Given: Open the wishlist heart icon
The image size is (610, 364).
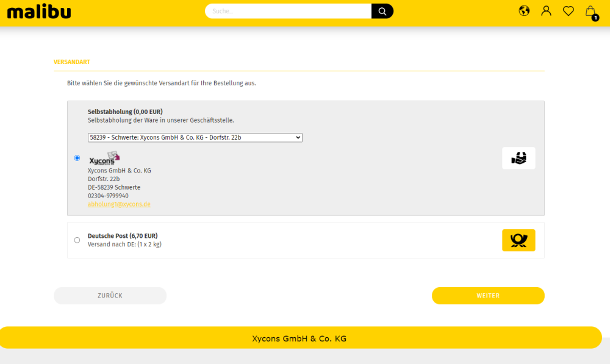Looking at the screenshot, I should pos(568,11).
